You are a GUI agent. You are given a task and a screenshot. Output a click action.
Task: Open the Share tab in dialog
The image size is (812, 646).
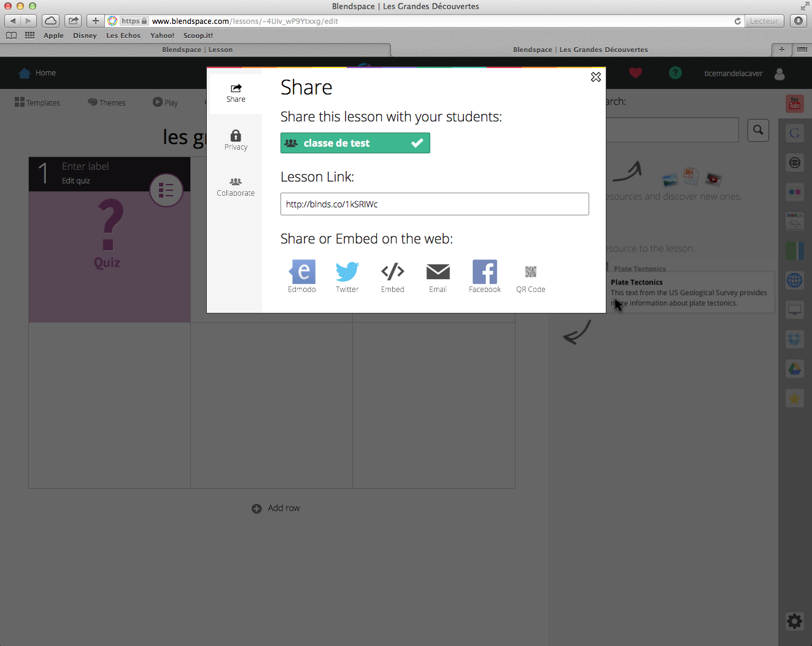(x=236, y=93)
